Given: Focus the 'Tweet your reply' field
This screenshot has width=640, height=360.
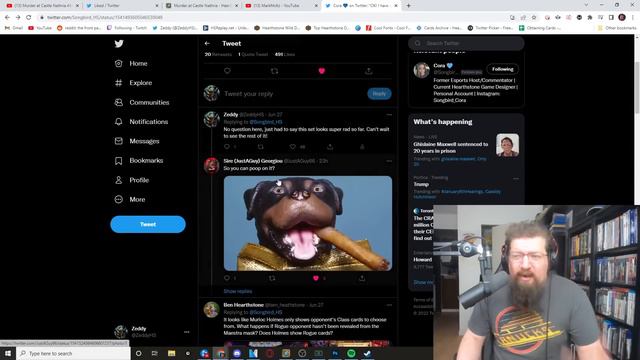Looking at the screenshot, I should [x=293, y=94].
